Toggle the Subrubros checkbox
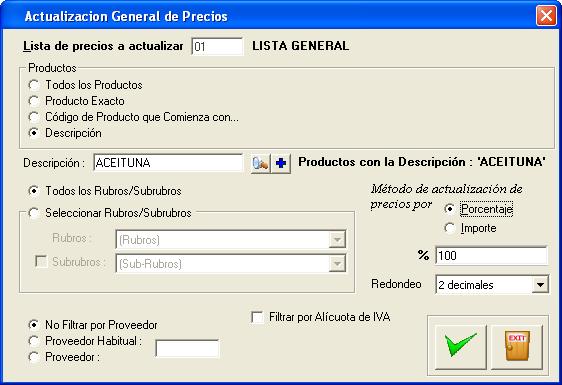Screen dimensions: 562x385 (x=42, y=262)
